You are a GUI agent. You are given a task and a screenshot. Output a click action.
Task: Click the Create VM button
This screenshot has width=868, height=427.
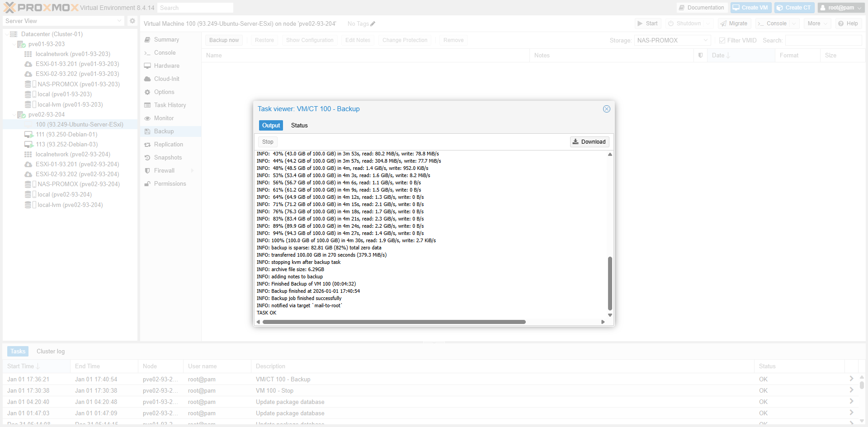(750, 8)
